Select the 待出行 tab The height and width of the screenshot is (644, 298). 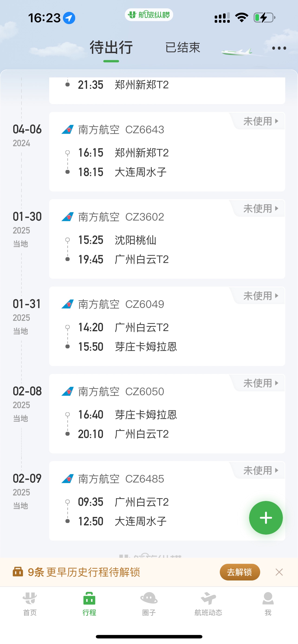pyautogui.click(x=111, y=48)
